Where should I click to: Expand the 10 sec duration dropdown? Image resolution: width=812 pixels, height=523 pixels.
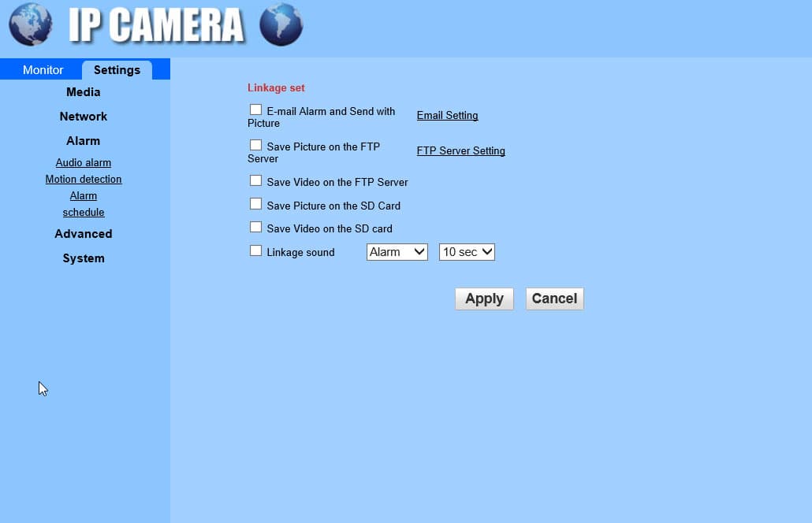point(467,252)
